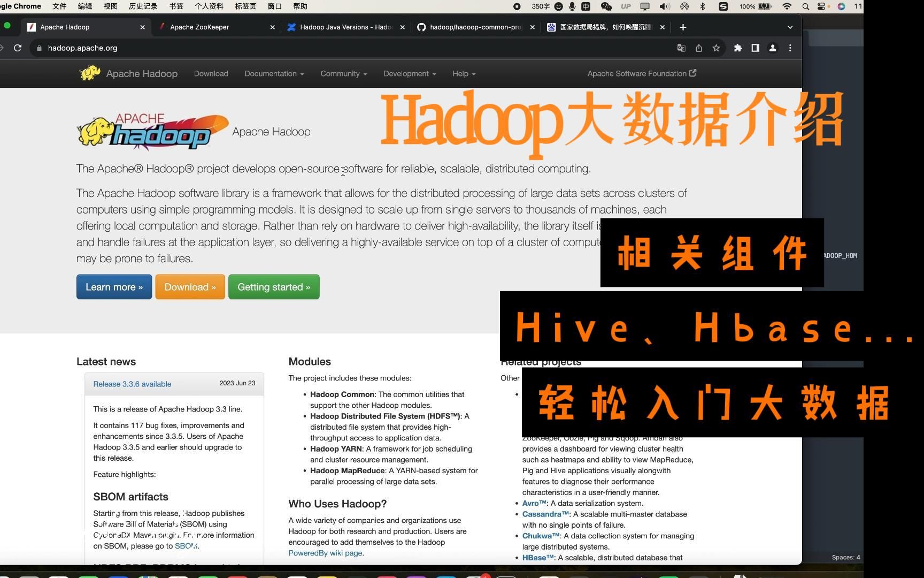Viewport: 924px width, 578px height.
Task: Click the Learn more button
Action: coord(114,287)
